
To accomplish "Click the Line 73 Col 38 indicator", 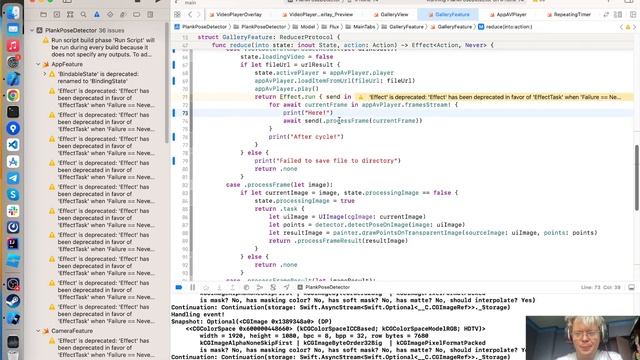I will [600, 287].
